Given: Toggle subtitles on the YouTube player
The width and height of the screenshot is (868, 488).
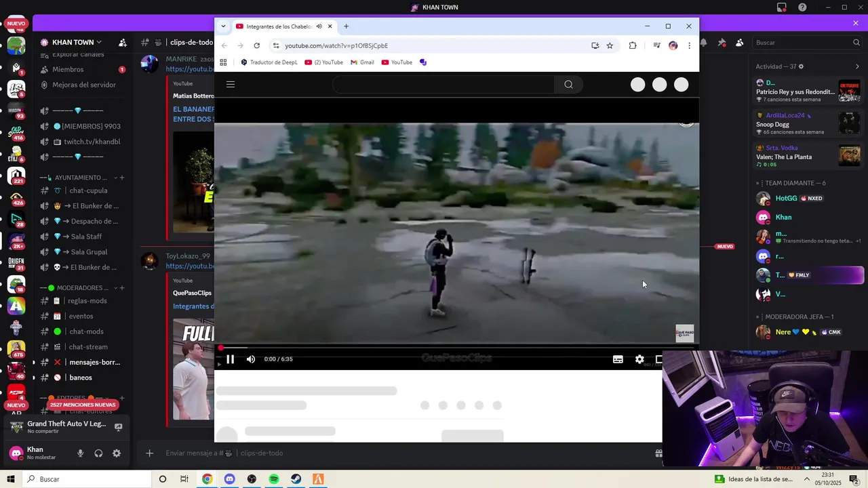Looking at the screenshot, I should (x=618, y=359).
